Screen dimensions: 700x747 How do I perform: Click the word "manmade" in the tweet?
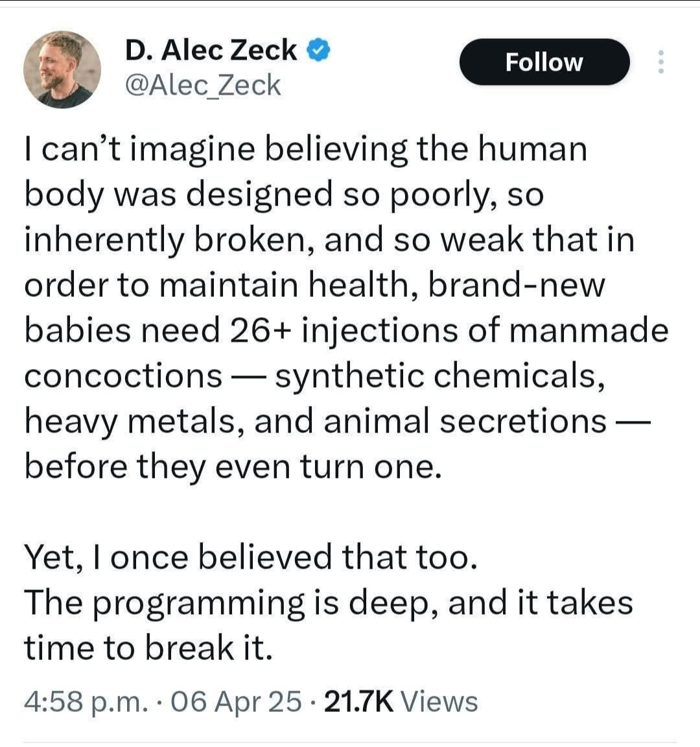pos(587,330)
